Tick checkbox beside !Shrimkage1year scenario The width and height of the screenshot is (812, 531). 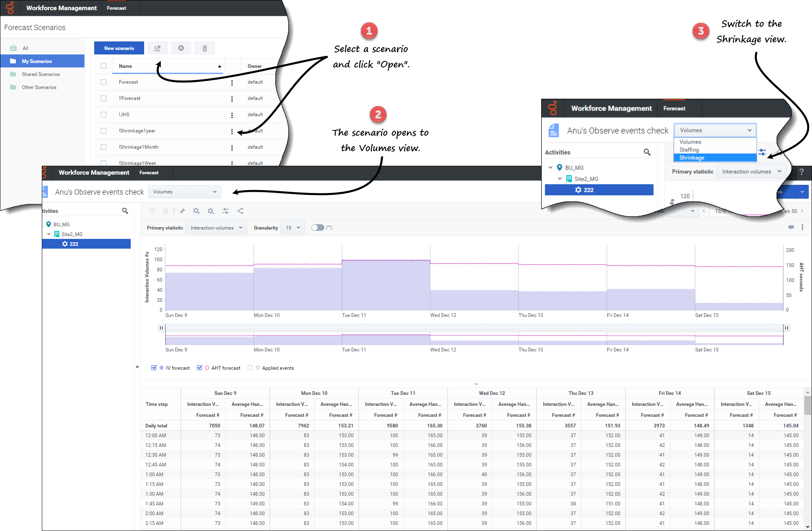(x=104, y=131)
